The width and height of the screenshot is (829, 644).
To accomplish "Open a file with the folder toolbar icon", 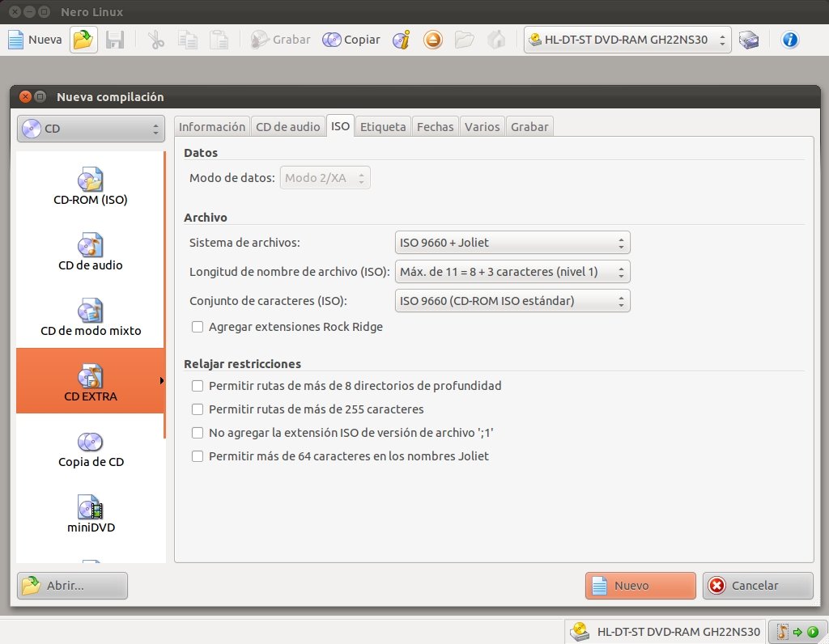I will tap(83, 40).
